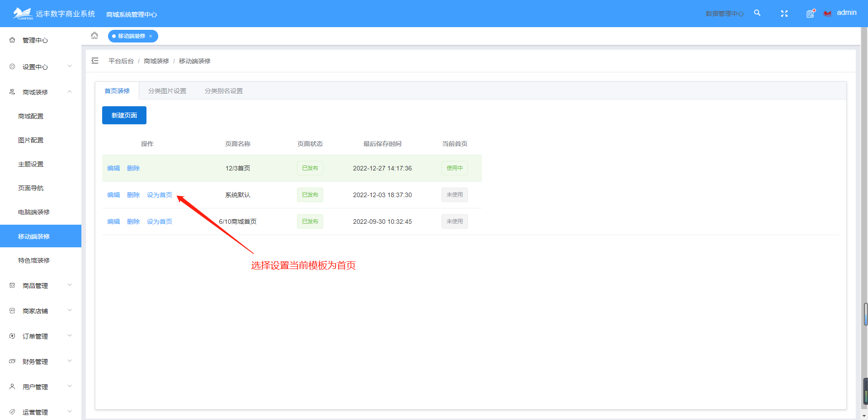Delete the 6/10商城首页 page
The image size is (868, 420).
tap(133, 222)
